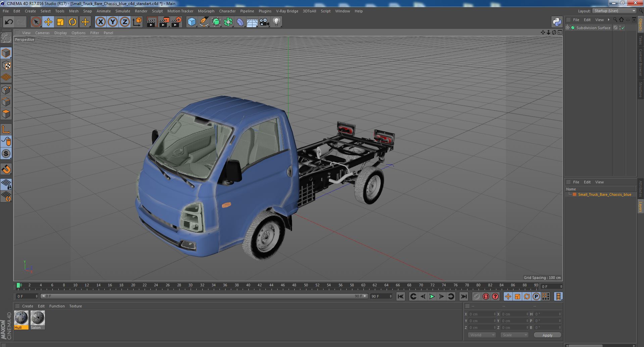Image resolution: width=644 pixels, height=347 pixels.
Task: Select the Scale tool
Action: pyautogui.click(x=60, y=22)
